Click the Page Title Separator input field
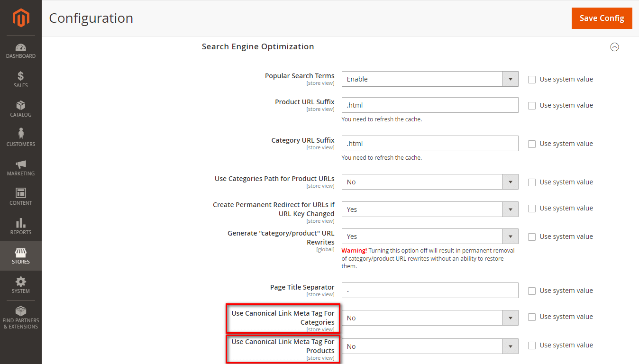 (430, 291)
